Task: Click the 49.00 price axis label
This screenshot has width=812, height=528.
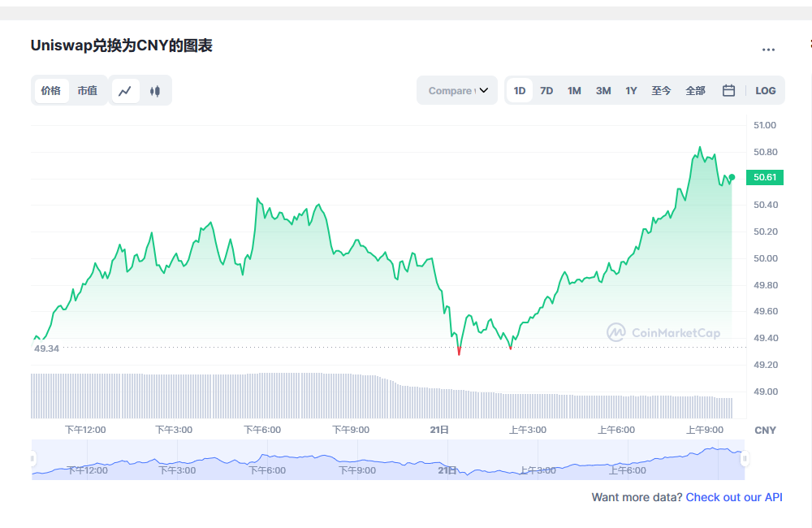Action: pos(766,392)
